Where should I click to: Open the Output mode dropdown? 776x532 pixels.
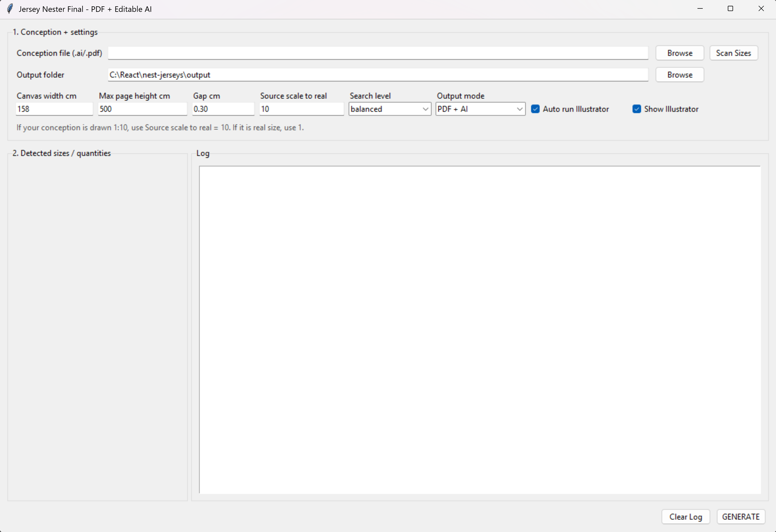[480, 109]
